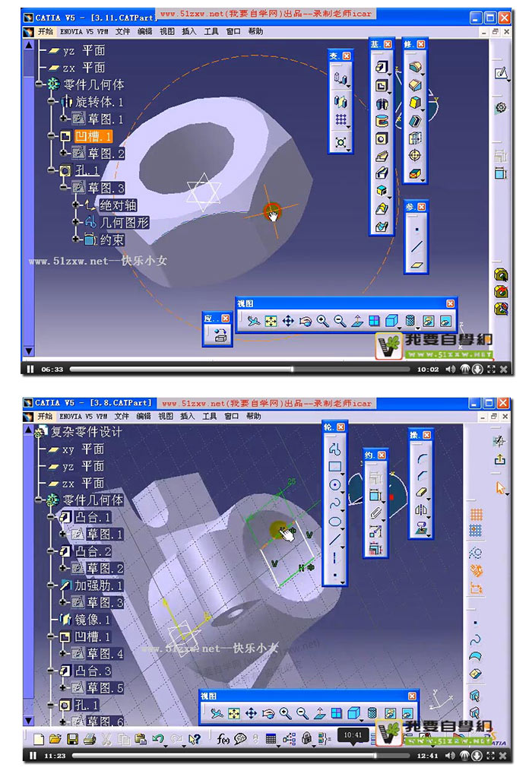Click Normal View icon in top window's 视图 toolbar
The width and height of the screenshot is (532, 774).
coord(357,322)
